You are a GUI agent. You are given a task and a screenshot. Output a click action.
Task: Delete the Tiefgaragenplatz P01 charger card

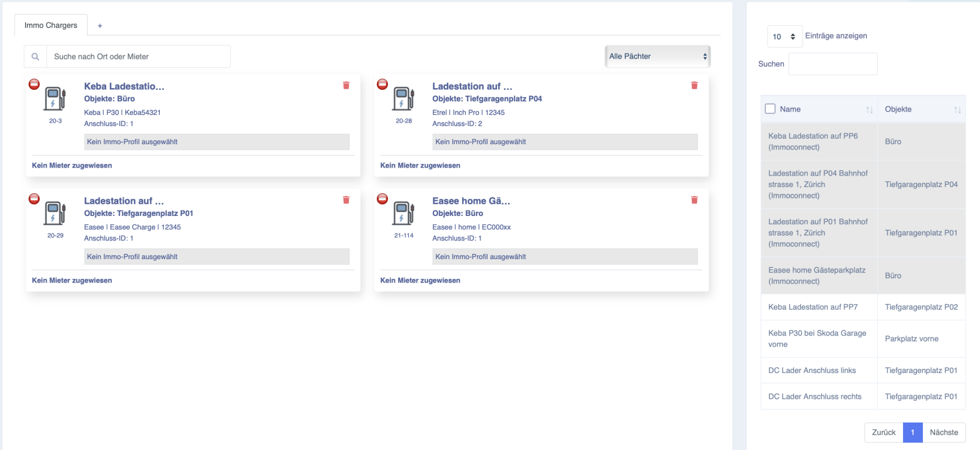346,200
